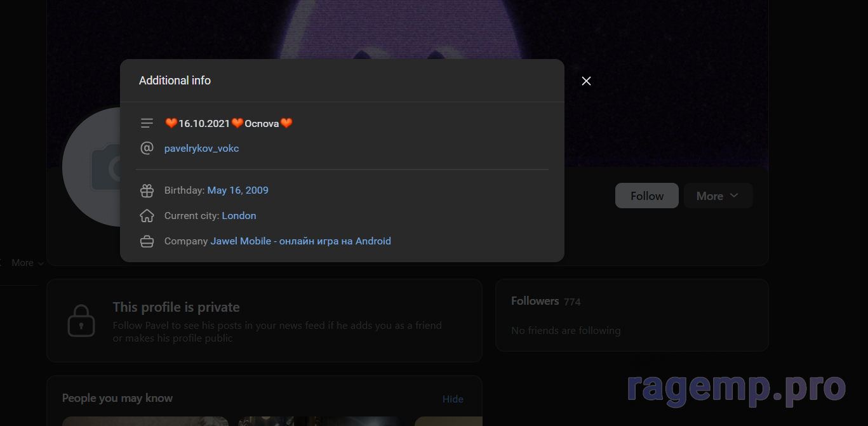Image resolution: width=868 pixels, height=426 pixels.
Task: Open the pavelrykov_vokc username link
Action: [x=201, y=149]
